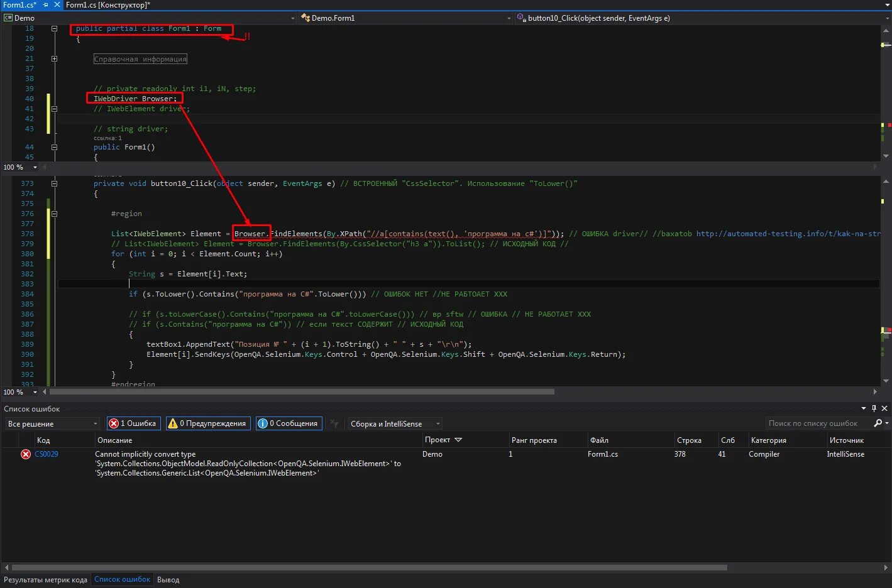Switch to 'Вывод' output tab
The image size is (892, 588).
click(168, 580)
